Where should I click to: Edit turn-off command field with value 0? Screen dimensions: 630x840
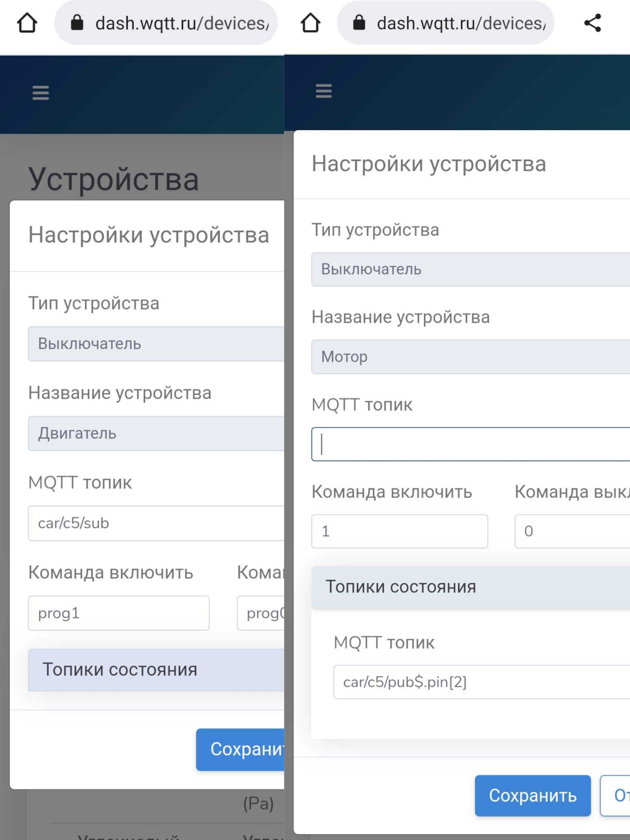(572, 531)
